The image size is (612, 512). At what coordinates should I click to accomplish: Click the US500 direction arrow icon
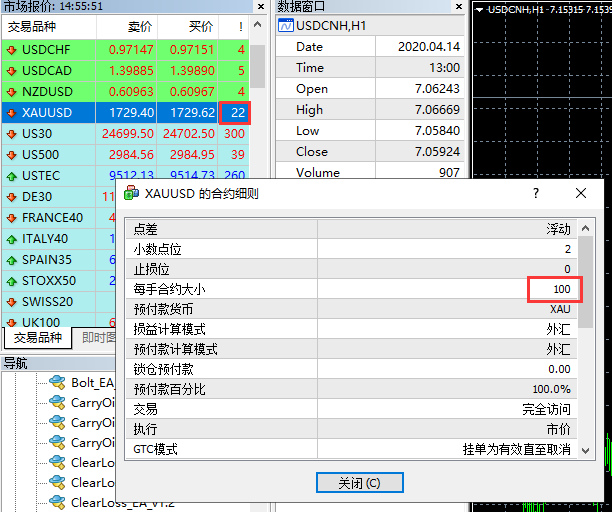click(x=12, y=155)
